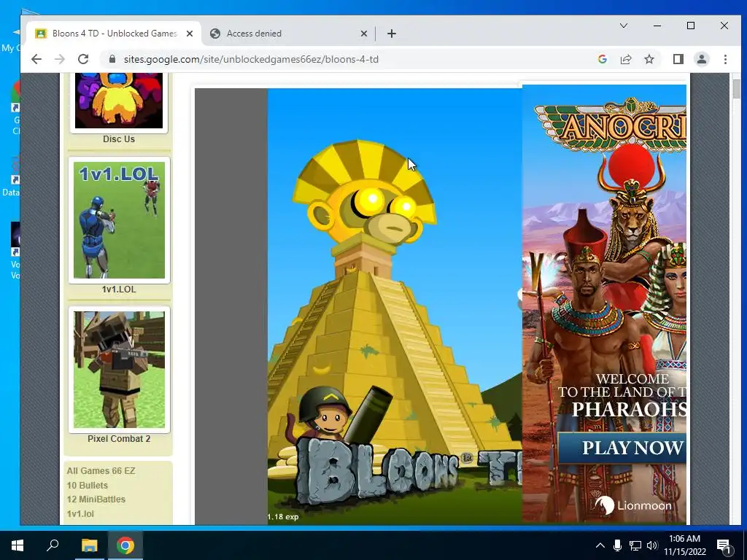This screenshot has height=560, width=747.
Task: Open the Pixel Combat 2 thumbnail
Action: (x=119, y=370)
